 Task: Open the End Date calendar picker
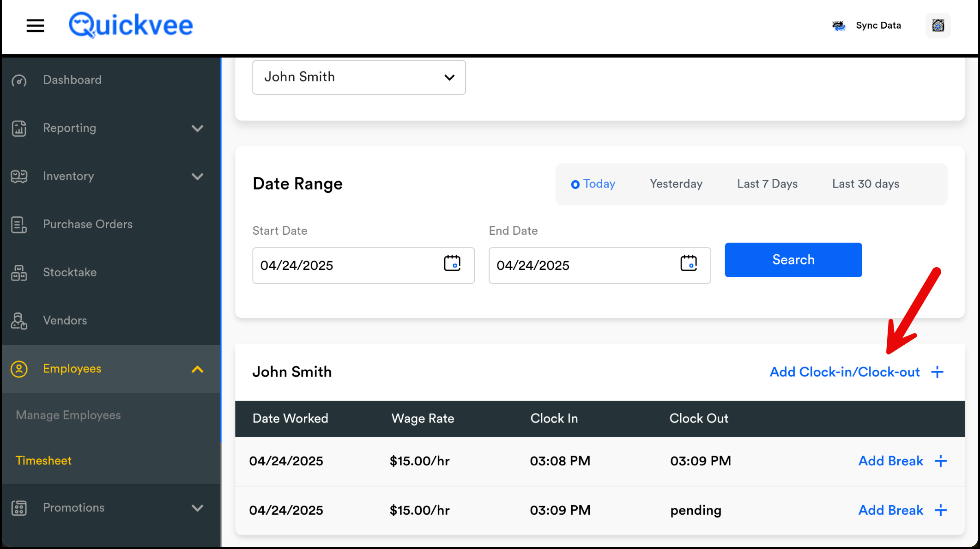[x=689, y=263]
